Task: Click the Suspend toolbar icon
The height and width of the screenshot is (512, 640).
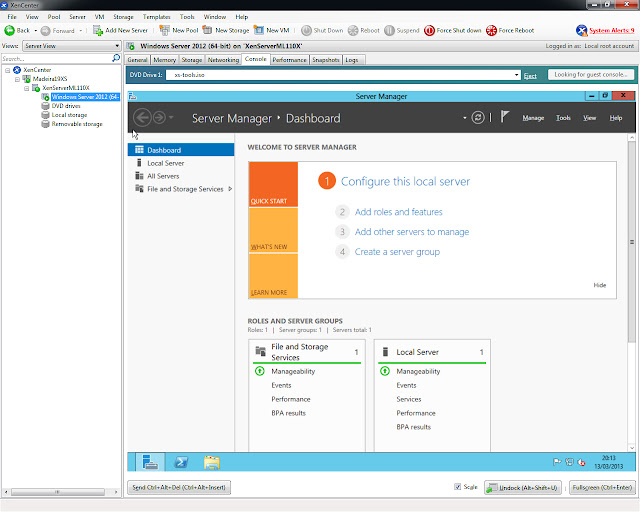Action: (389, 30)
